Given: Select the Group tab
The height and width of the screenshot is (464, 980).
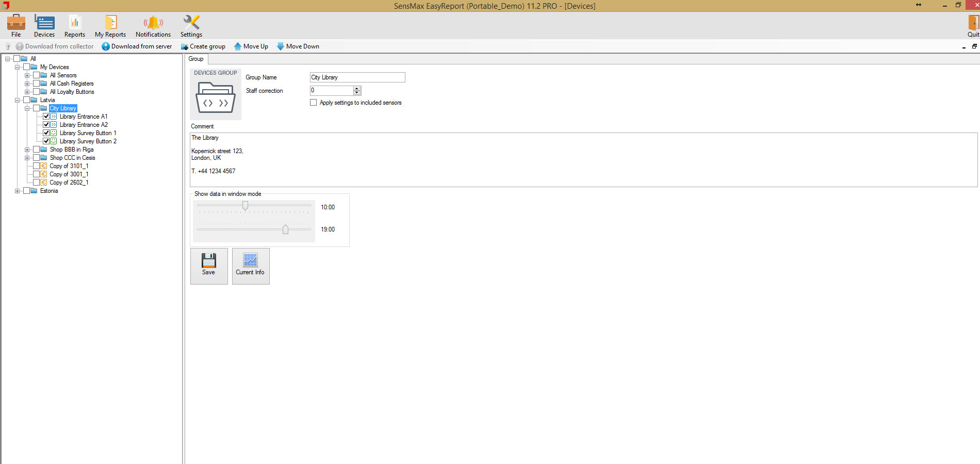Looking at the screenshot, I should pos(196,59).
